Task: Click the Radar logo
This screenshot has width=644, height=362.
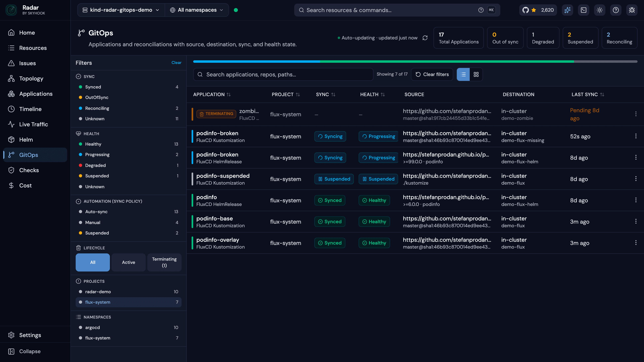Action: (11, 10)
